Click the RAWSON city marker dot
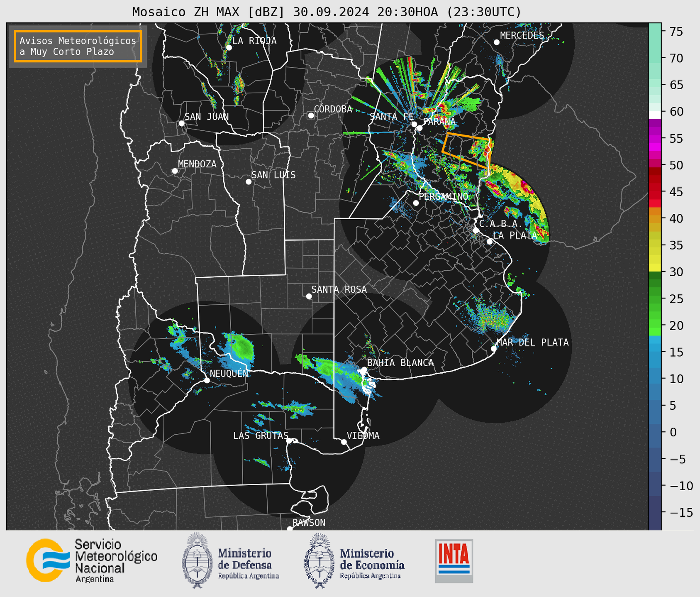Screen dimensions: 700x597 pyautogui.click(x=290, y=528)
